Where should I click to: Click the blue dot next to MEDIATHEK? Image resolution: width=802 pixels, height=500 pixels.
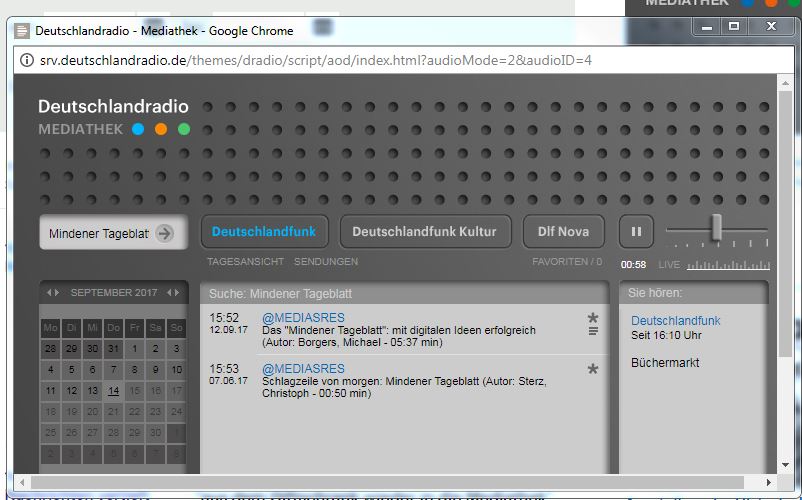138,129
